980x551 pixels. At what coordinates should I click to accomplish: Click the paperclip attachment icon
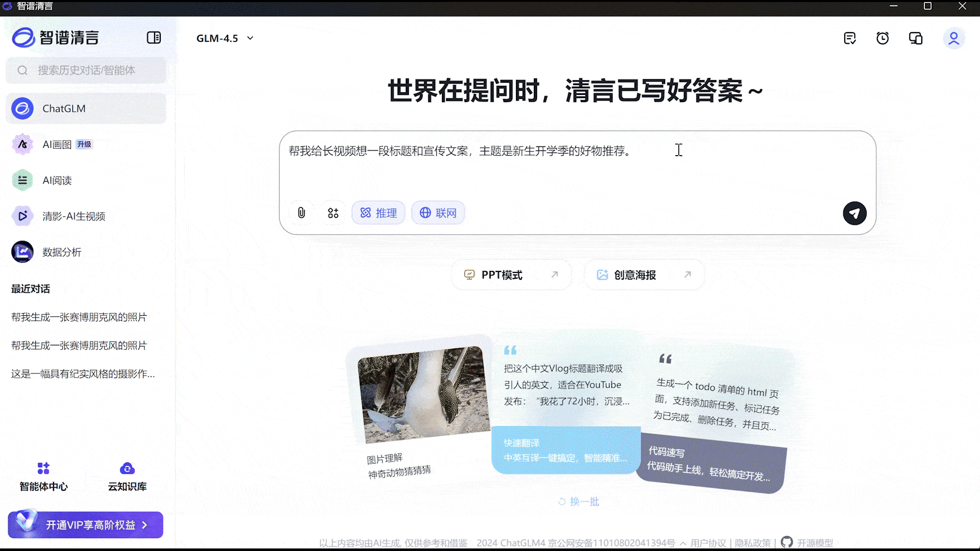coord(302,213)
